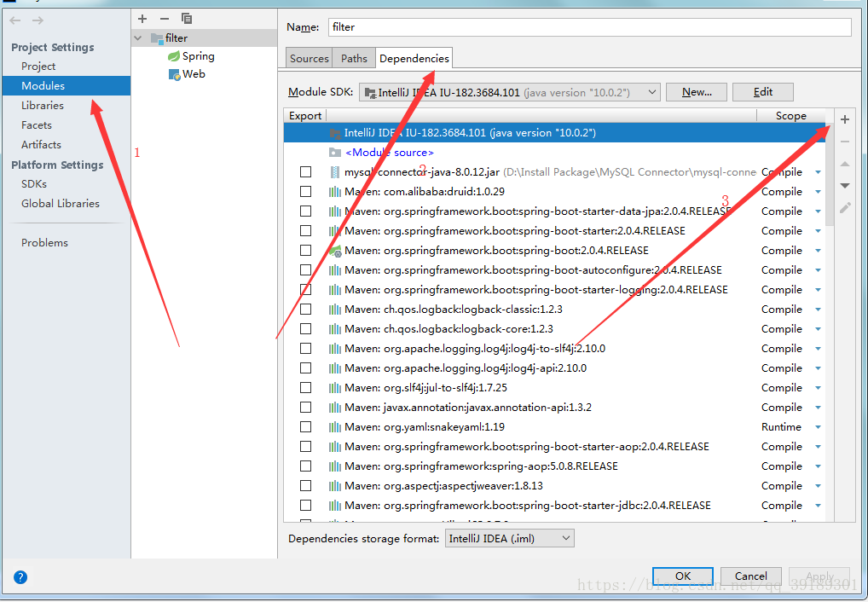
Task: Click library icon of snakeyaml:1.19
Action: pos(335,427)
